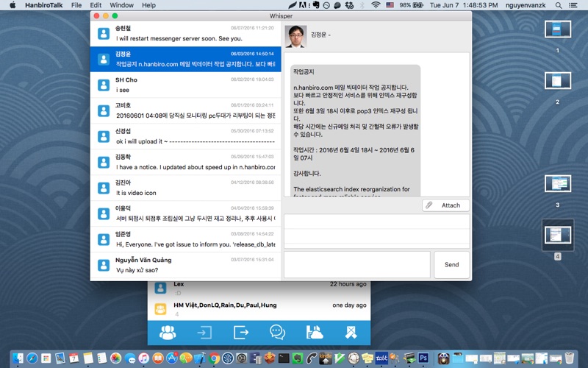Screen dimensions: 588x368
Task: Open Spotlight search in menu bar
Action: tap(559, 5)
